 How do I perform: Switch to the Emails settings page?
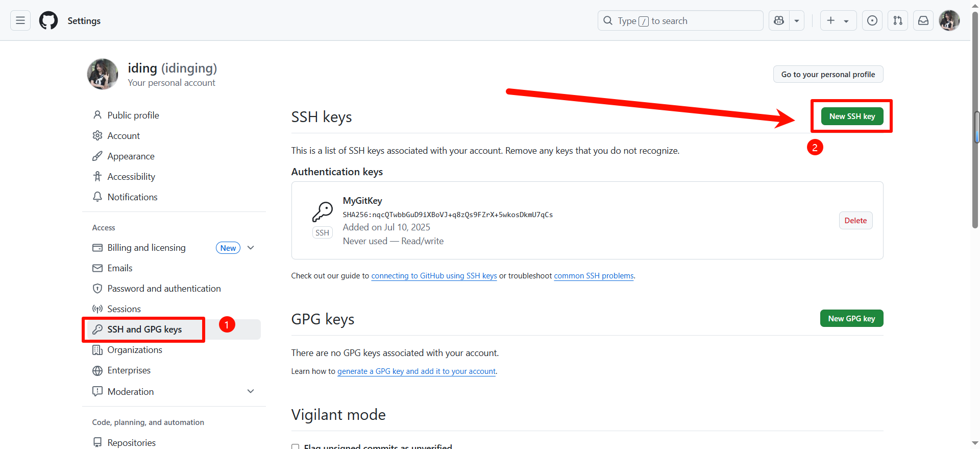point(120,268)
